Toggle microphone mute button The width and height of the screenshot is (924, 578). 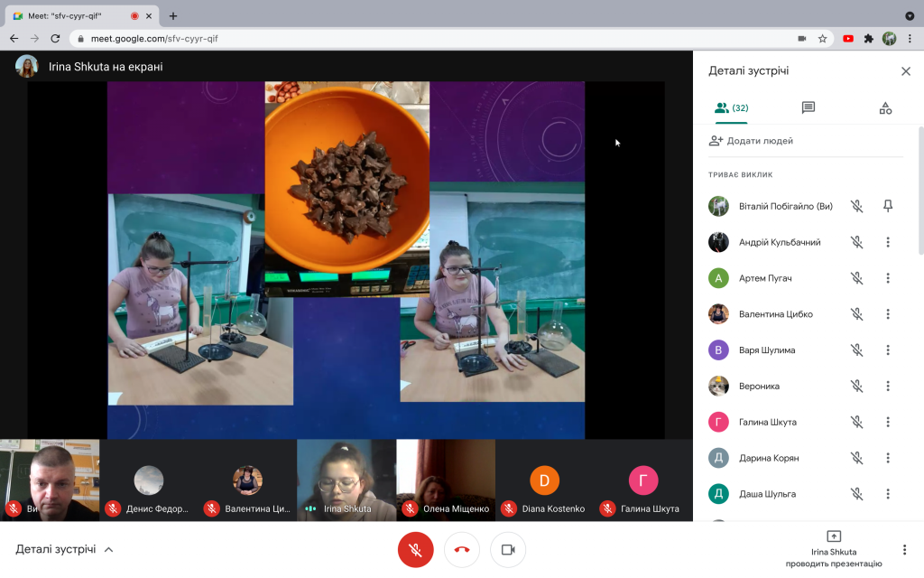[415, 550]
